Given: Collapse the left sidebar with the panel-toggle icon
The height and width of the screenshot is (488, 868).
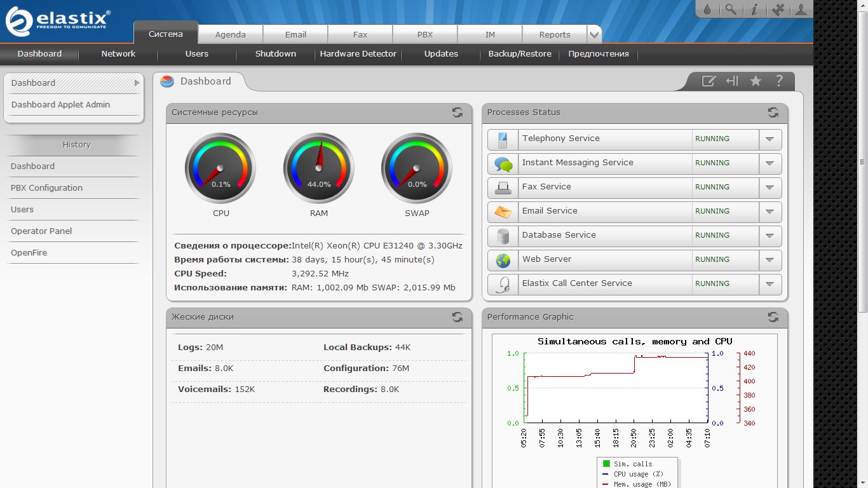Looking at the screenshot, I should 732,81.
